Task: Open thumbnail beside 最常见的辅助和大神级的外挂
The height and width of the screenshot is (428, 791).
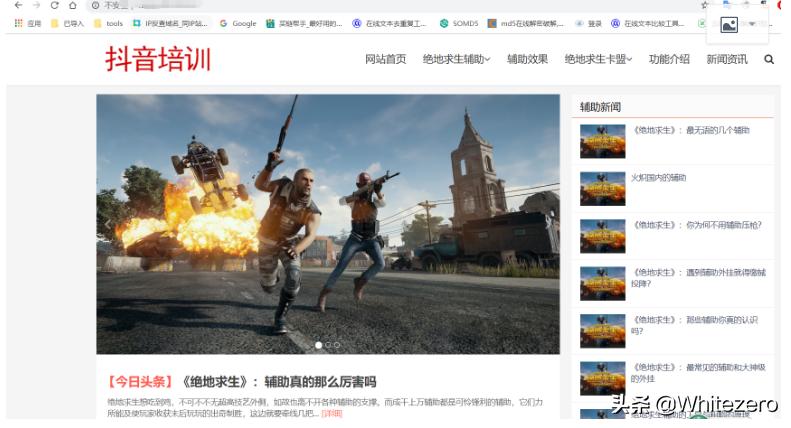Action: (602, 378)
